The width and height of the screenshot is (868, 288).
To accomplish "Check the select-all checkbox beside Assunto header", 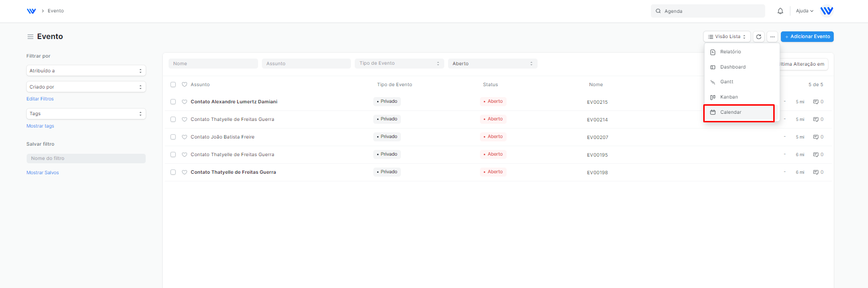I will 173,85.
